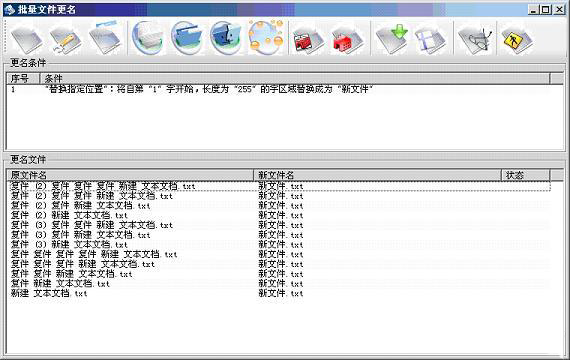Click the toolbar drag handle beside the first icon
This screenshot has height=360, width=570.
[x=5, y=38]
